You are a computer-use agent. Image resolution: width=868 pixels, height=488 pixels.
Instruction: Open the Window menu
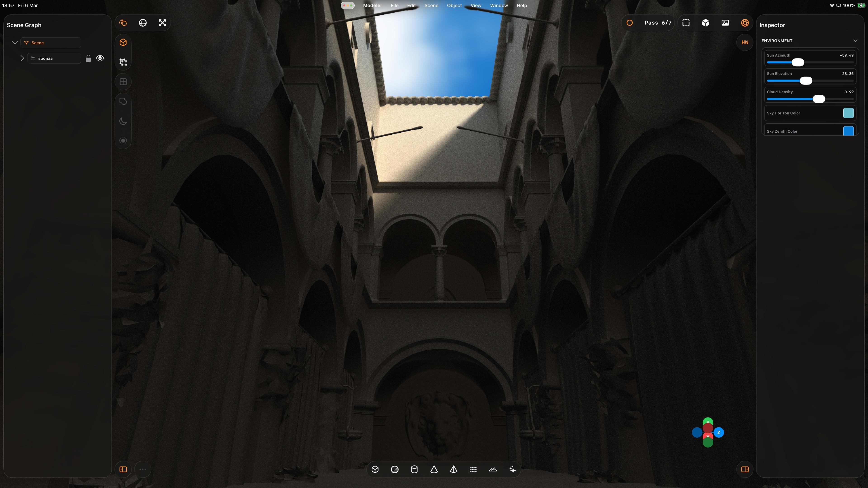[499, 5]
